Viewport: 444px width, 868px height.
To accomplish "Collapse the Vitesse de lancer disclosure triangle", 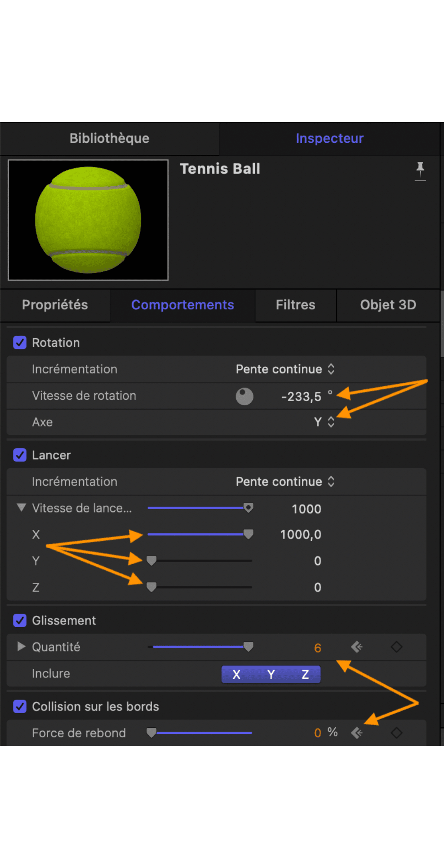I will point(21,508).
